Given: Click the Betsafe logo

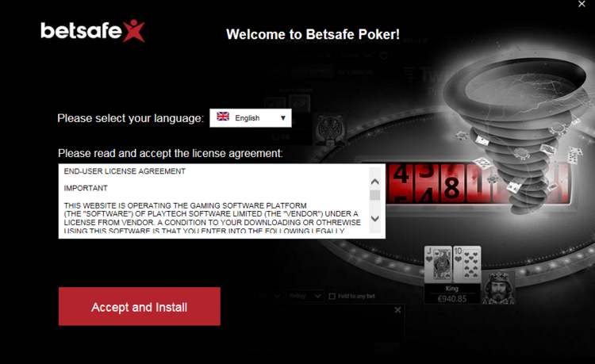Looking at the screenshot, I should pos(93,31).
